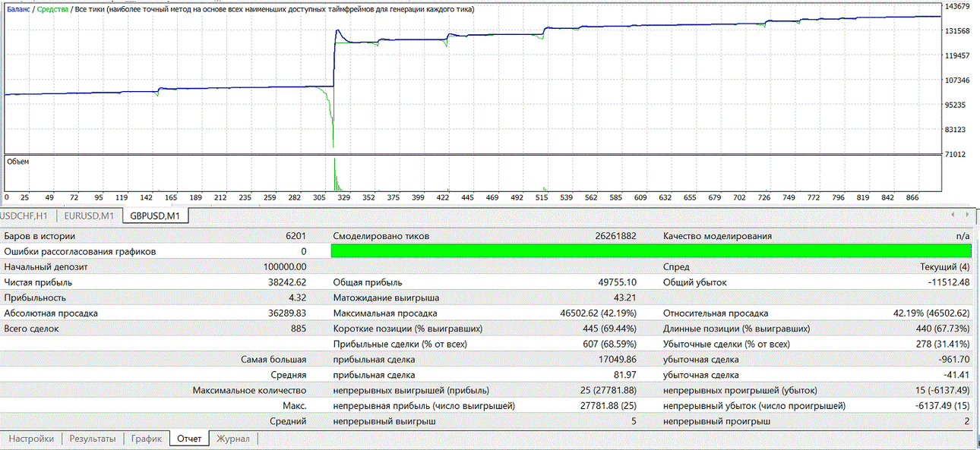
Task: Select the modeling quality value n/a
Action: click(963, 236)
